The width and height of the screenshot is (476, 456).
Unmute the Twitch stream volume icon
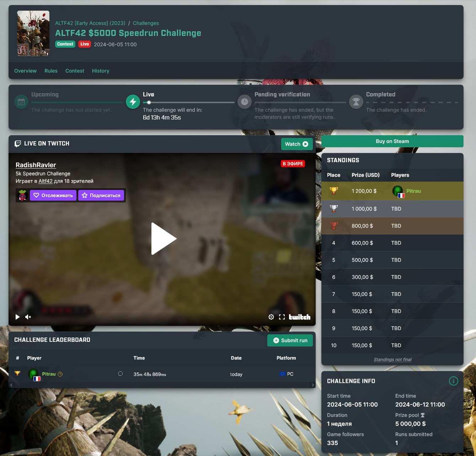[x=28, y=317]
